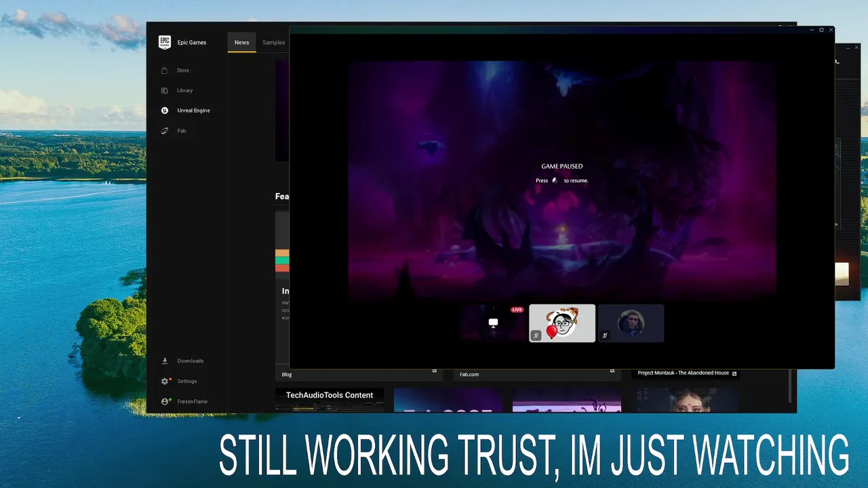Click the Store label in sidebar
This screenshot has width=868, height=488.
pos(183,70)
